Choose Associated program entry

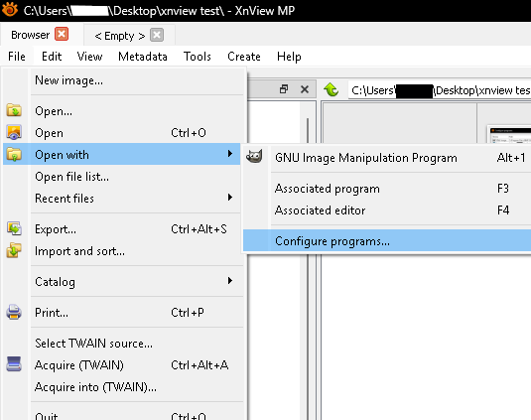(387, 189)
